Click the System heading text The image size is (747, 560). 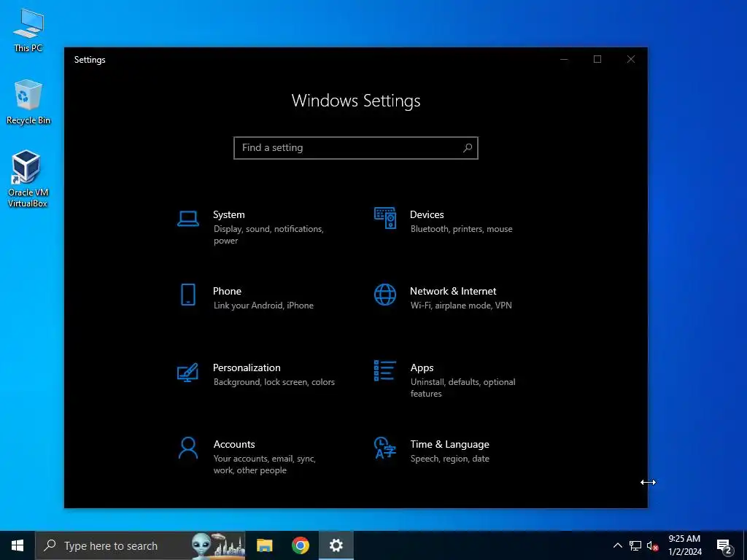pyautogui.click(x=228, y=215)
